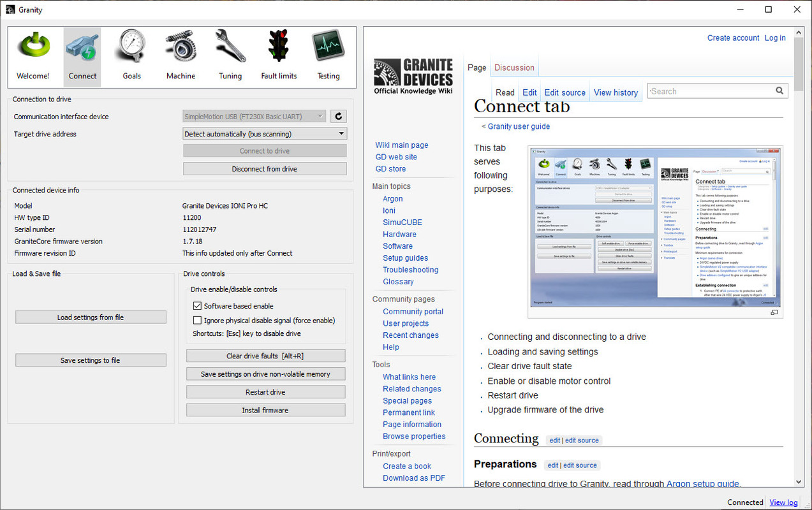Click the Connected status bar text
The height and width of the screenshot is (510, 812).
point(745,502)
